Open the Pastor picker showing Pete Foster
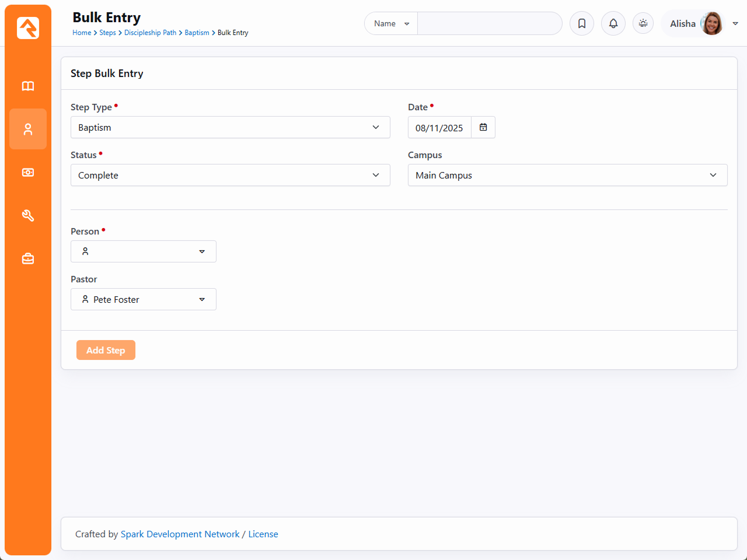This screenshot has height=560, width=747. [x=144, y=299]
